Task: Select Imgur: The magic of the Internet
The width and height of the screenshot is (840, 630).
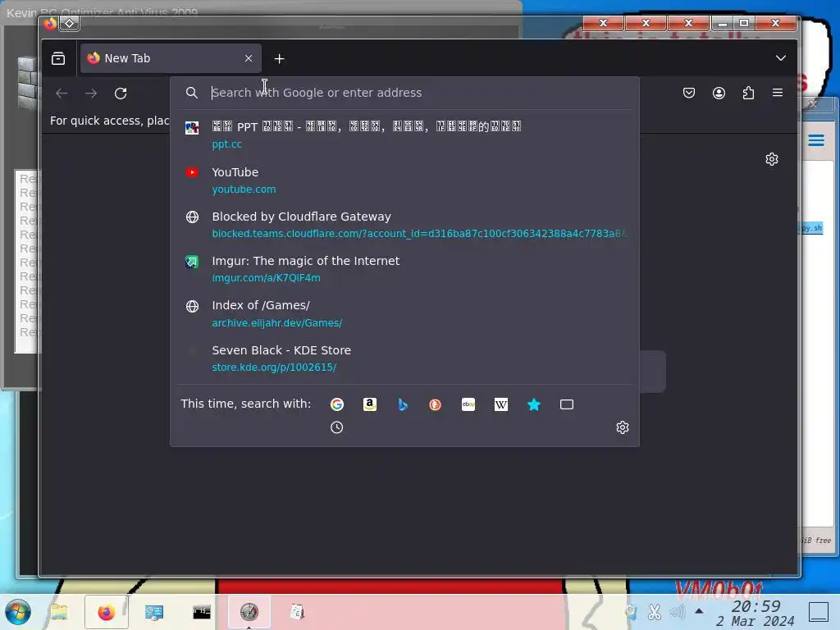Action: 405,269
